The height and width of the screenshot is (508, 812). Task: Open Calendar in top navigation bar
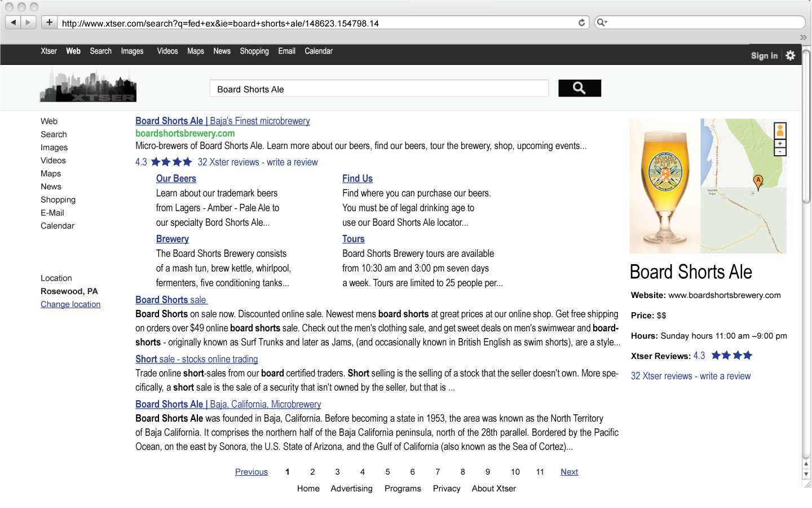tap(319, 51)
